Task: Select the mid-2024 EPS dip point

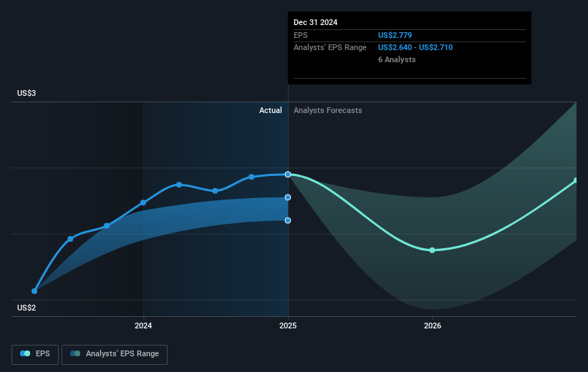Action: pos(215,191)
